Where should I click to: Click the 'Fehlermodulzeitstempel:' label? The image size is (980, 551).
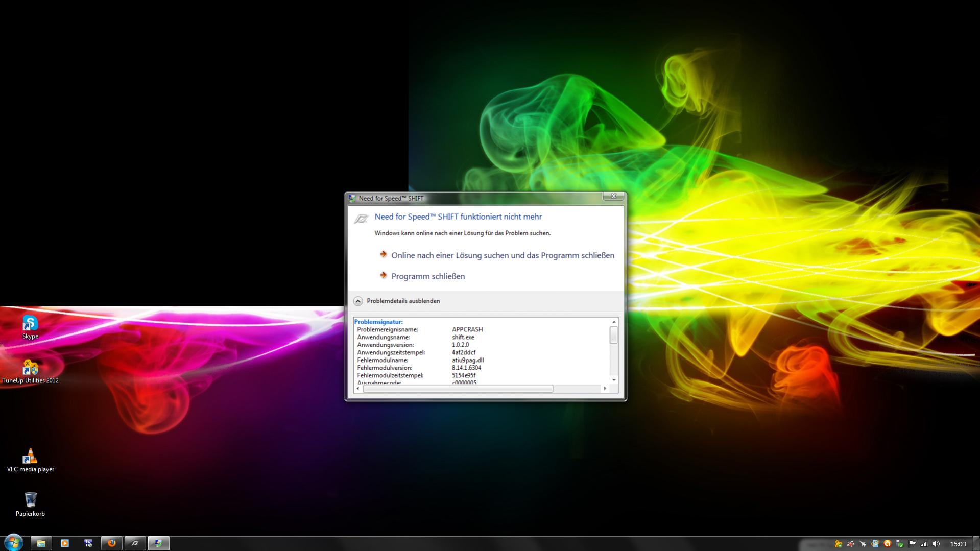coord(390,375)
